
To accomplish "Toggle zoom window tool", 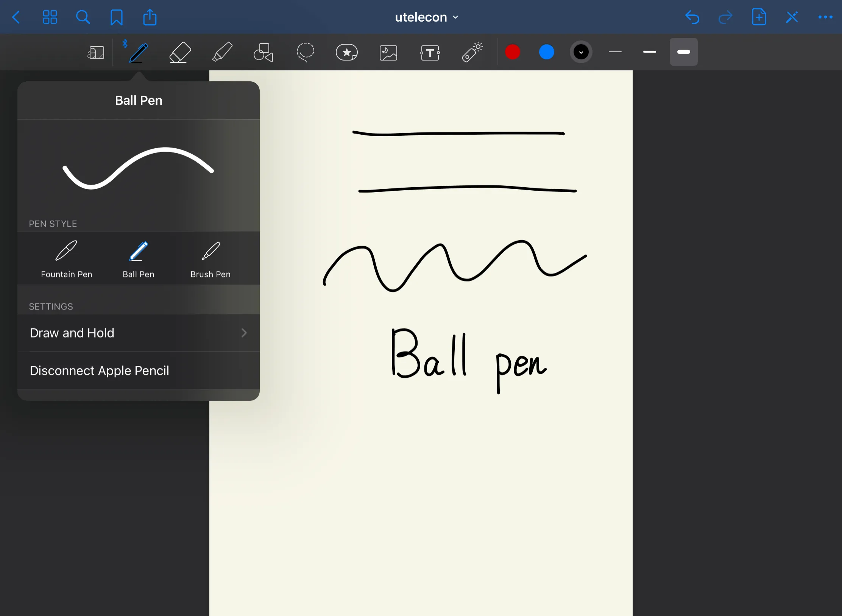I will (96, 53).
